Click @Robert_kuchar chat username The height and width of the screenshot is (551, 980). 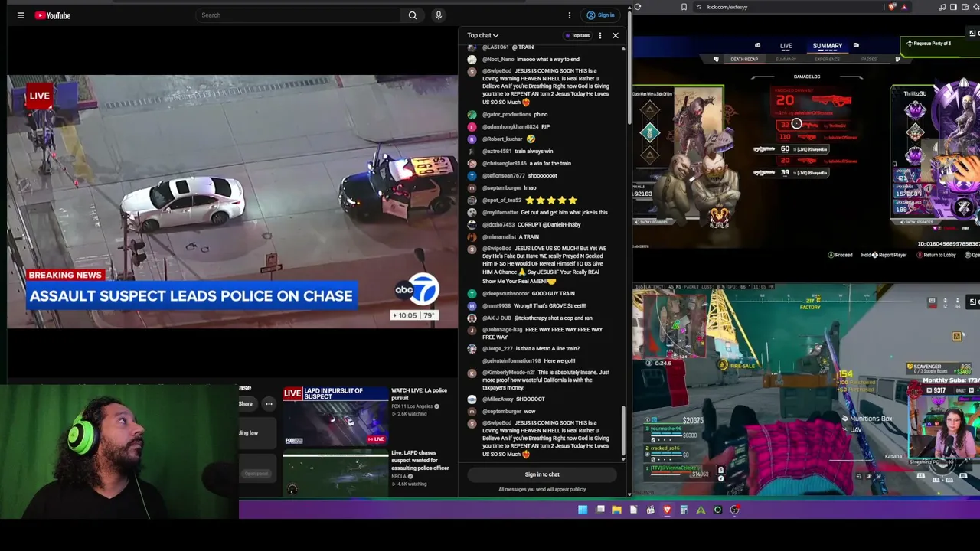coord(502,139)
